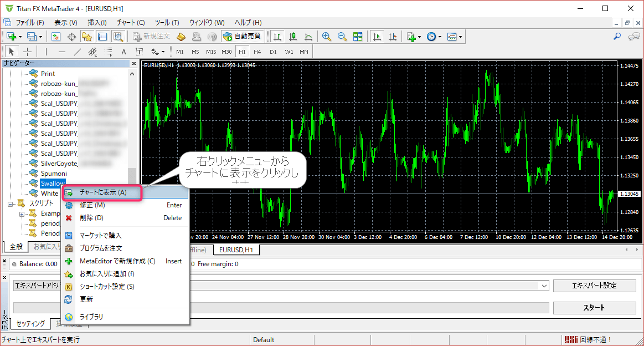Toggle the Terminal window icon
Screen dimensions: 644x346
point(102,37)
